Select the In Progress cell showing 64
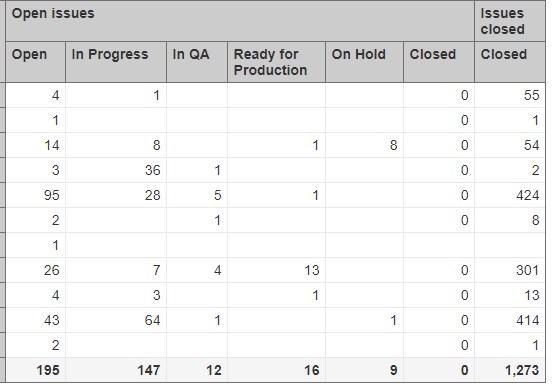This screenshot has height=388, width=559. click(116, 320)
